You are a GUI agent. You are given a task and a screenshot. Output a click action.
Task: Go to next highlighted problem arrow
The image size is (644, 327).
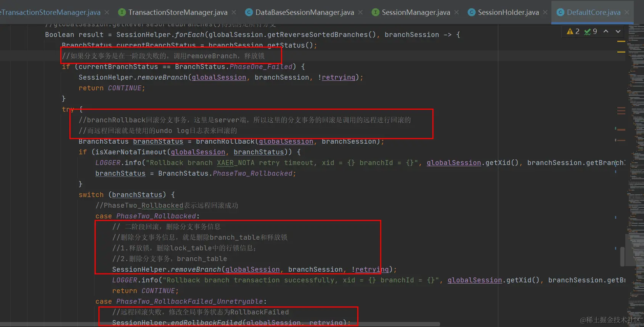pyautogui.click(x=618, y=31)
